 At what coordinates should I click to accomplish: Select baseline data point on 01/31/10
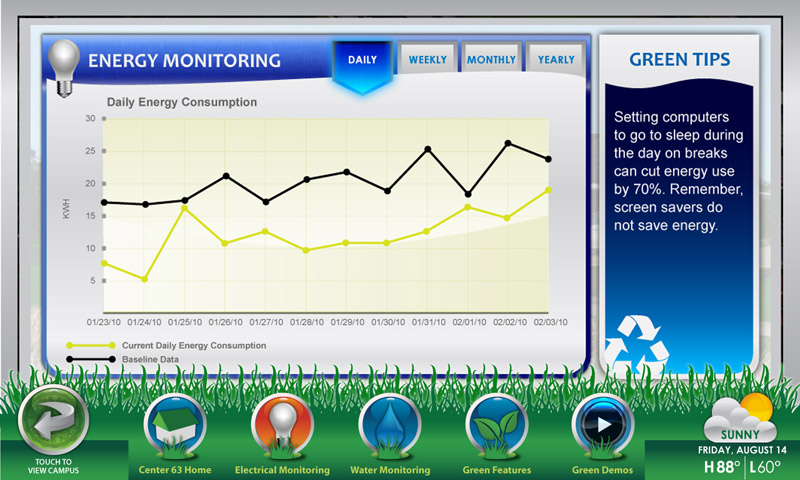[x=428, y=149]
